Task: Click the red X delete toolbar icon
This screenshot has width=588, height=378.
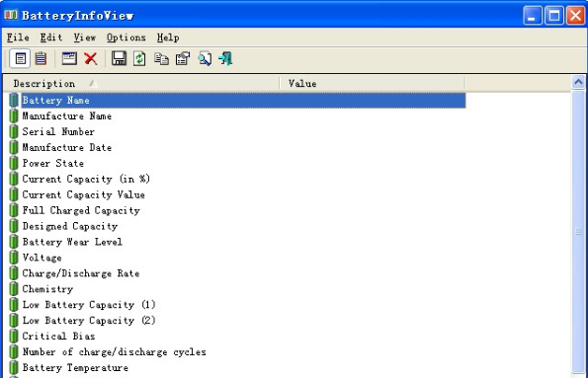Action: [91, 59]
